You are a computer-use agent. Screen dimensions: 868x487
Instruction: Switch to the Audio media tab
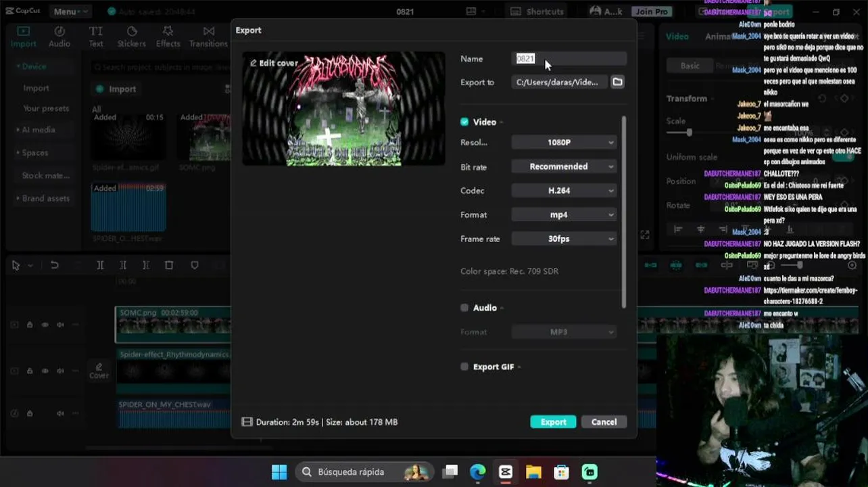(59, 37)
